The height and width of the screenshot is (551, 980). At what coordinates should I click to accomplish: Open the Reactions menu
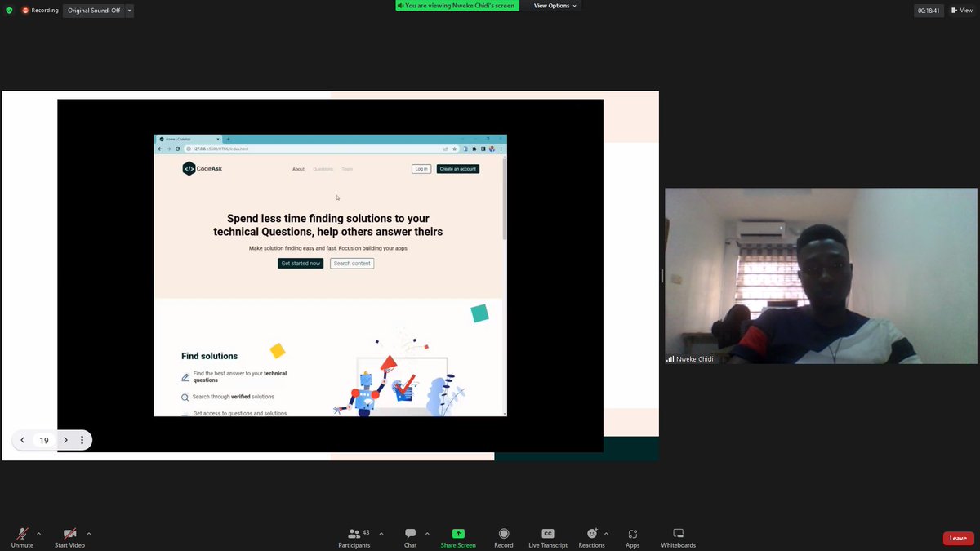pos(591,537)
